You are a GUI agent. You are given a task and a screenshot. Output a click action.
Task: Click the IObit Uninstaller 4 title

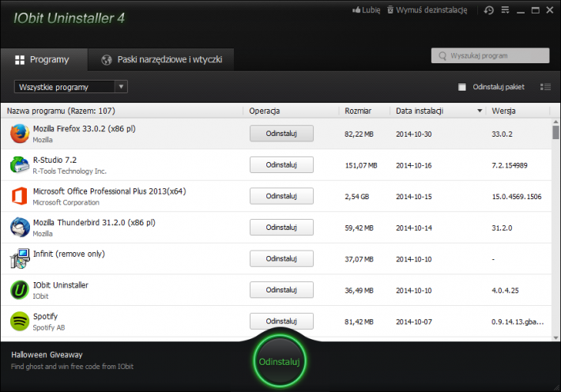coord(70,18)
